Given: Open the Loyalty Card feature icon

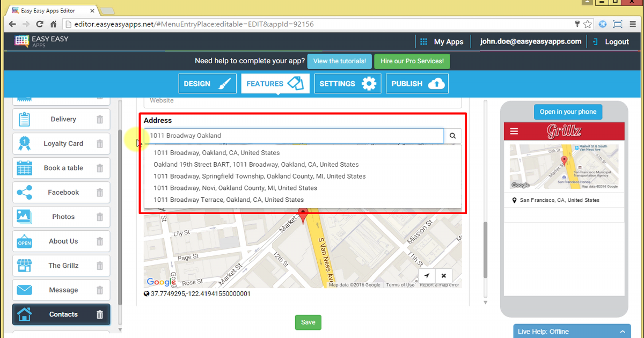Looking at the screenshot, I should point(24,143).
